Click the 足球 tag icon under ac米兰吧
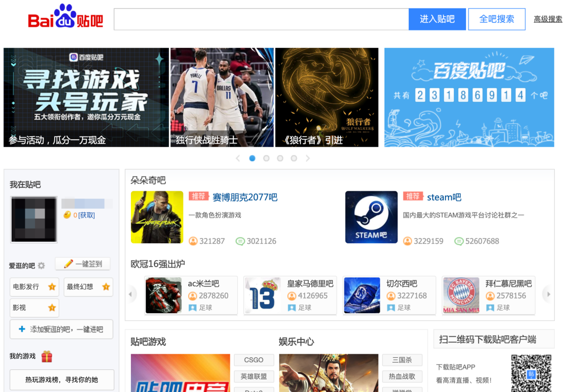This screenshot has width=568, height=392. pos(192,308)
